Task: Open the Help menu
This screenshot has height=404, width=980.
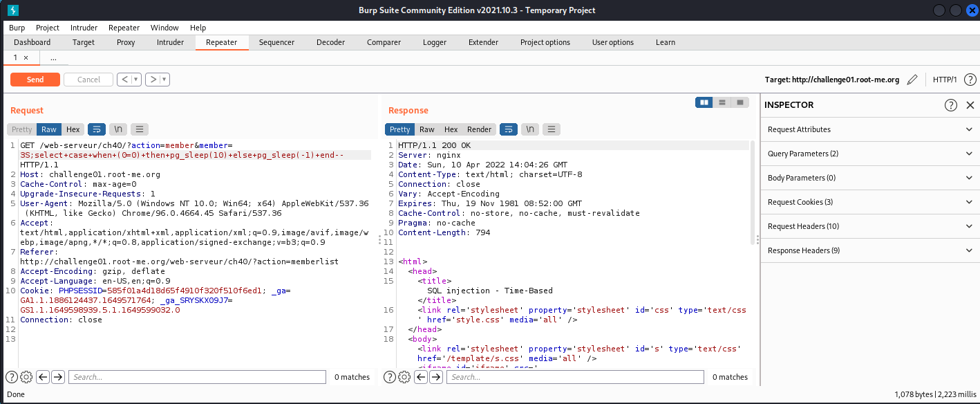Action: (x=198, y=28)
